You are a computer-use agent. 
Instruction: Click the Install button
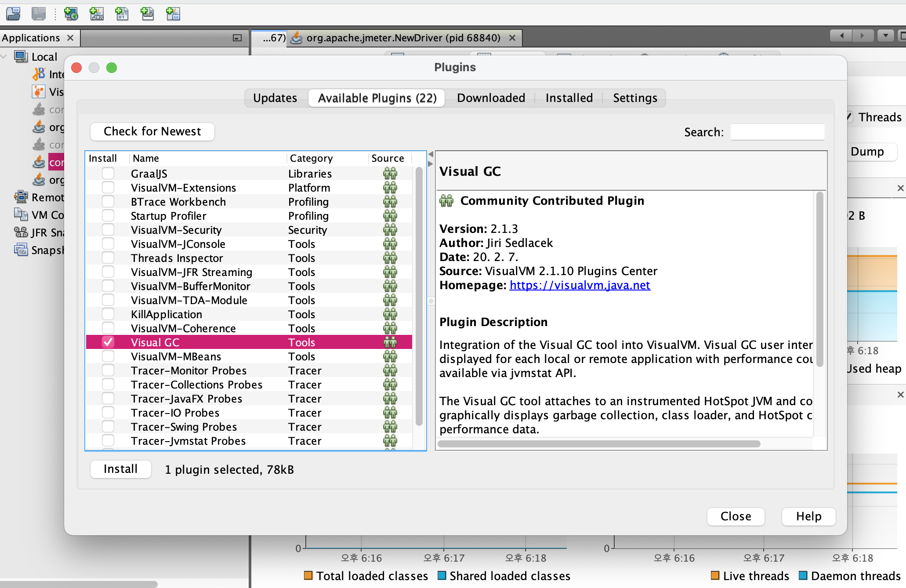click(120, 469)
